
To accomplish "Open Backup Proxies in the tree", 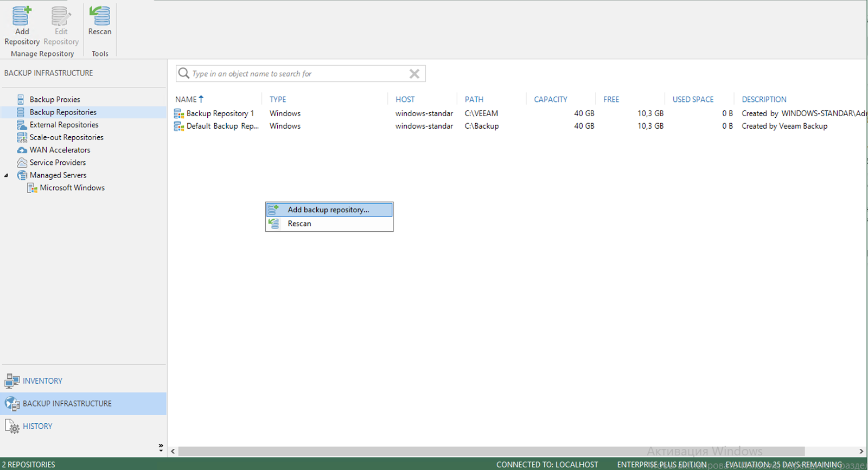I will click(55, 99).
